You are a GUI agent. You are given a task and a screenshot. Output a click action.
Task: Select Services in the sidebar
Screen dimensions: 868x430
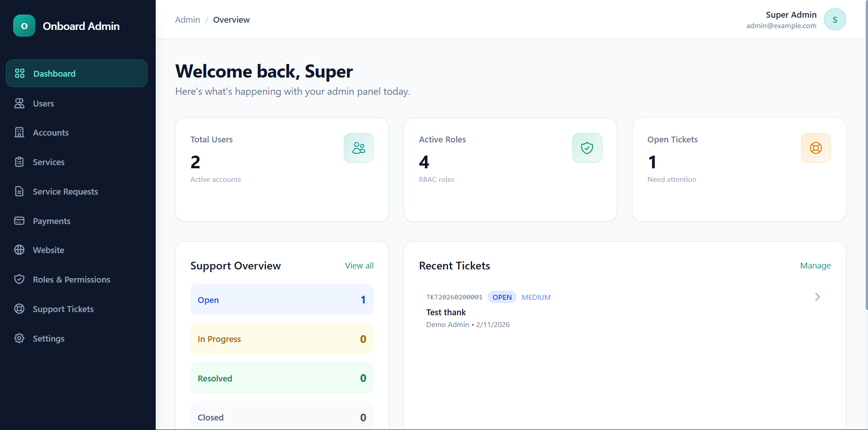click(49, 162)
